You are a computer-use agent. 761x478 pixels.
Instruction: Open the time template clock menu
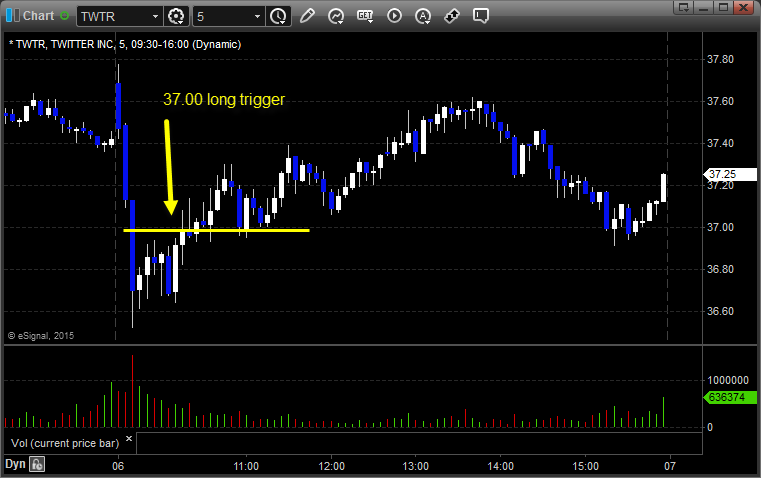pyautogui.click(x=278, y=16)
